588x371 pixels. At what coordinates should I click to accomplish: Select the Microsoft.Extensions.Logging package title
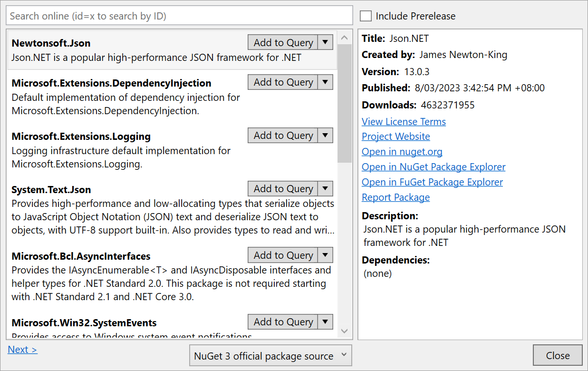pos(81,137)
